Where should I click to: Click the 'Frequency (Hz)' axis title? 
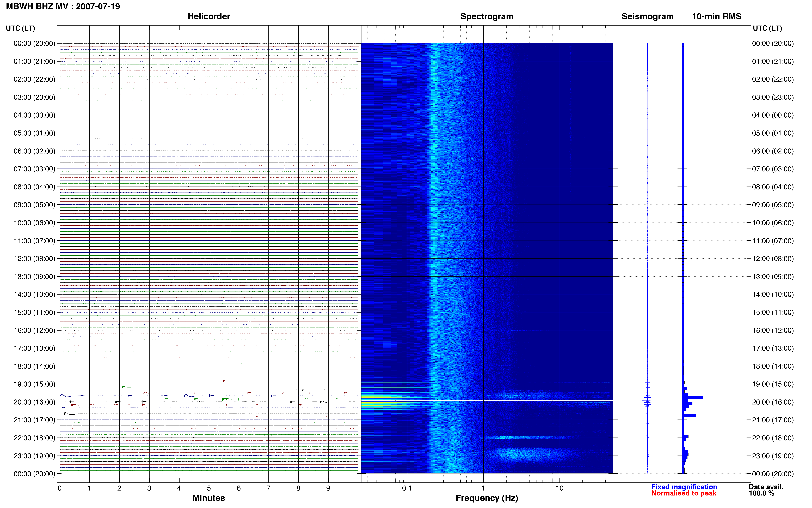[487, 498]
